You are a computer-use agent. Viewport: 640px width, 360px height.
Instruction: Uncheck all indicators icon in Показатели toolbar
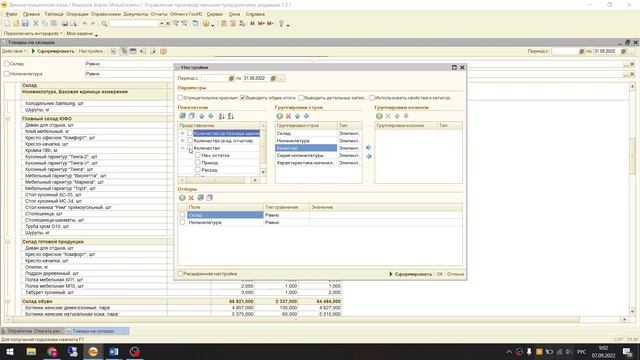click(x=191, y=116)
